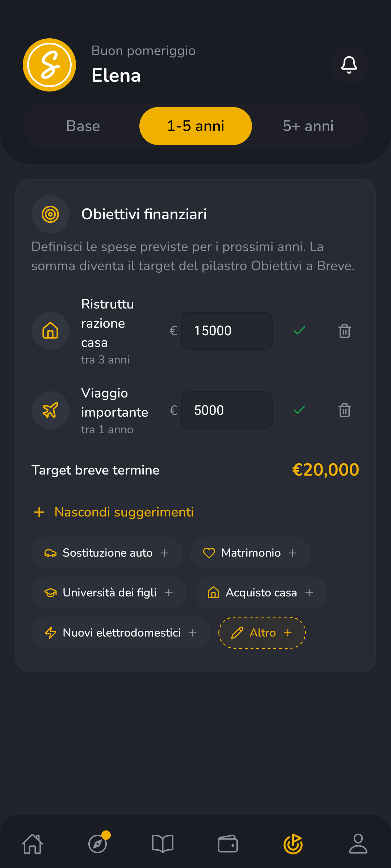Edit the Viaggio importante amount field
391x868 pixels.
click(227, 410)
